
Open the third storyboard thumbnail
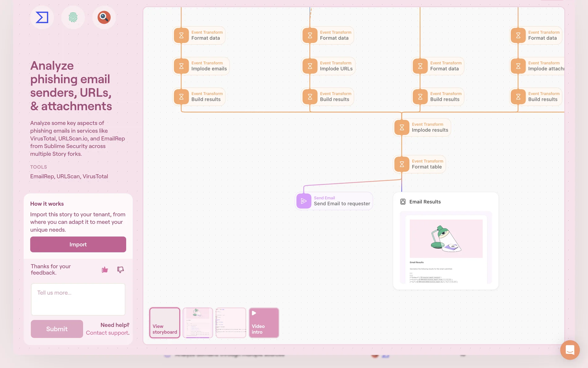pos(231,323)
